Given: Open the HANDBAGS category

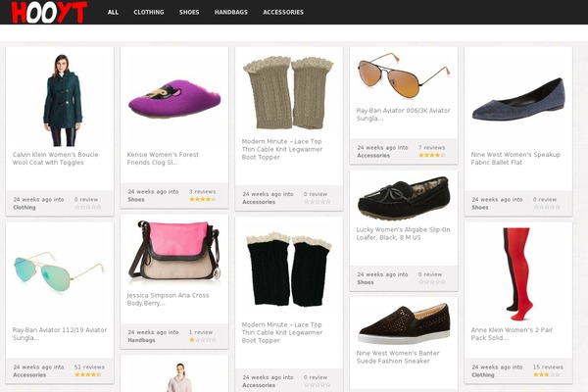Looking at the screenshot, I should pos(231,12).
